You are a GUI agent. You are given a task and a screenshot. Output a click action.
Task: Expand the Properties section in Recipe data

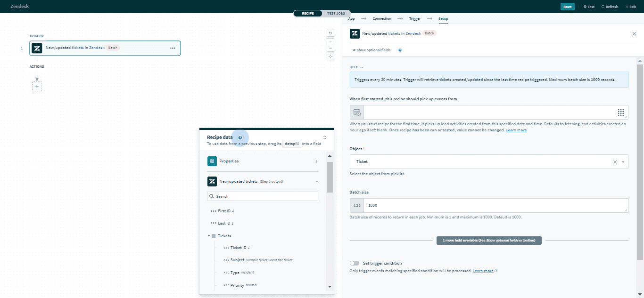(316, 161)
